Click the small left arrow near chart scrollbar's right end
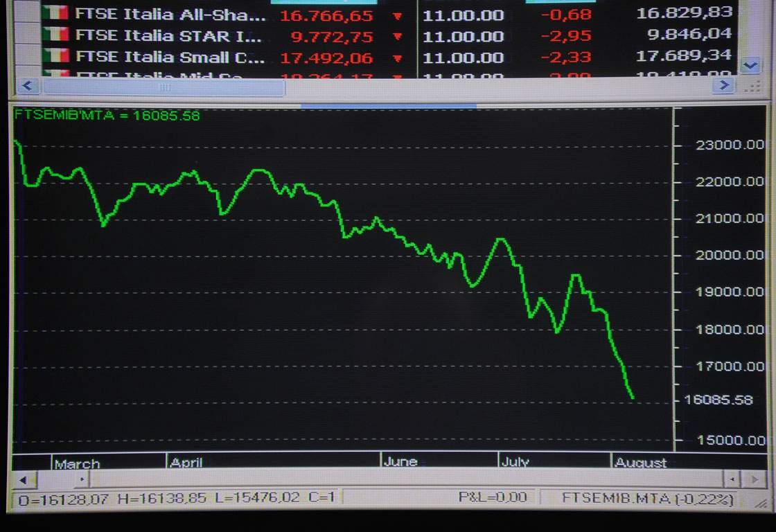This screenshot has height=532, width=776. [x=732, y=479]
